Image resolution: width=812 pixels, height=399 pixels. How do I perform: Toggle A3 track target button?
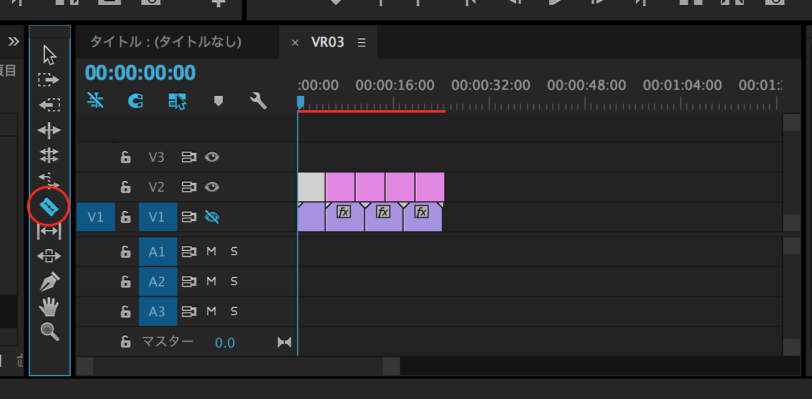(x=157, y=312)
